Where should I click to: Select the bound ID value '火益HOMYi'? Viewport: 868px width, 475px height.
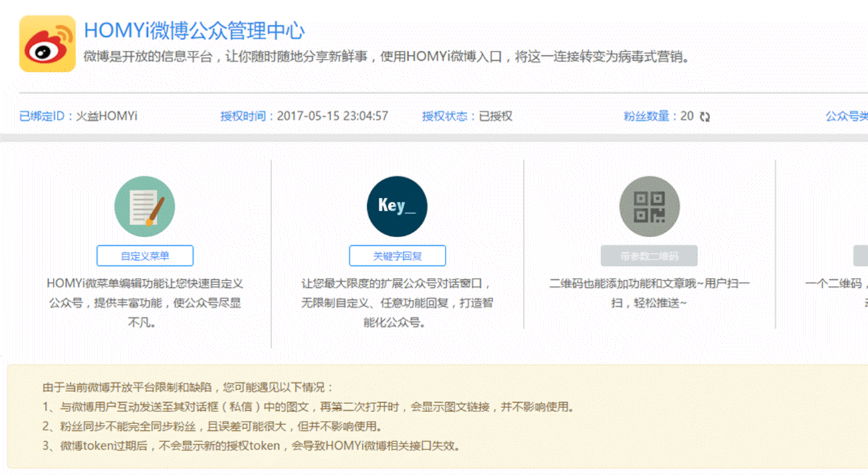[x=107, y=116]
